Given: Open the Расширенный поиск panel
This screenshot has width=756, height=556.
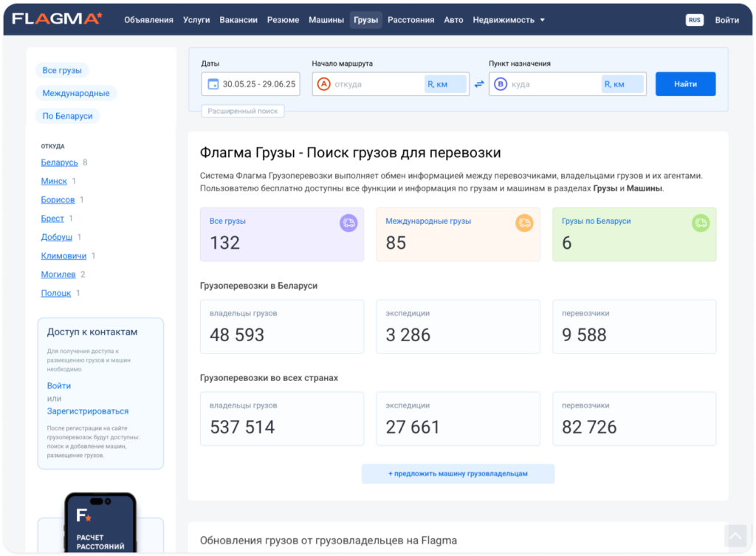Looking at the screenshot, I should [x=244, y=111].
